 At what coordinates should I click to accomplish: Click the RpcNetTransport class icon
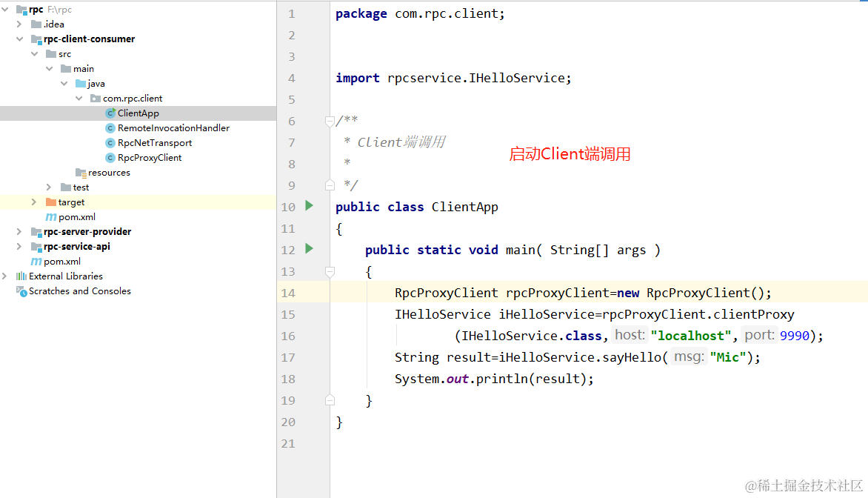point(110,143)
